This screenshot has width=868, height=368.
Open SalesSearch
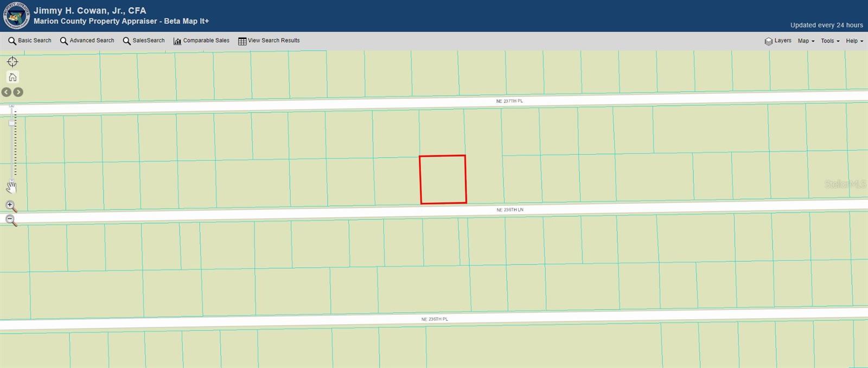tap(144, 41)
